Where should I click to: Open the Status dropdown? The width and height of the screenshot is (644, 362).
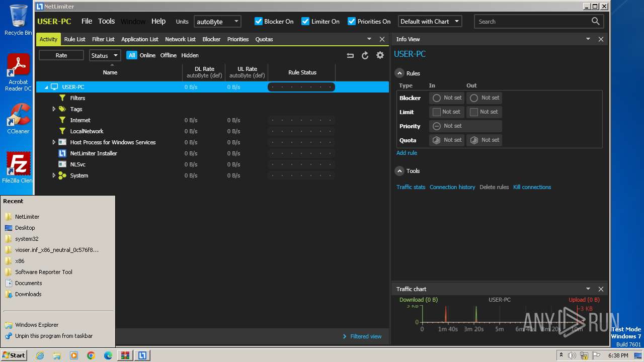pyautogui.click(x=105, y=55)
